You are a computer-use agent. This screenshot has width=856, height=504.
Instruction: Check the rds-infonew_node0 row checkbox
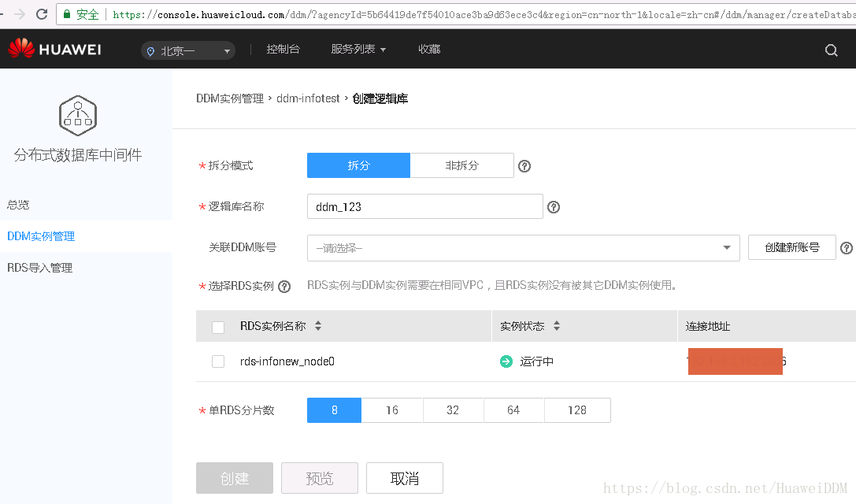tap(218, 361)
